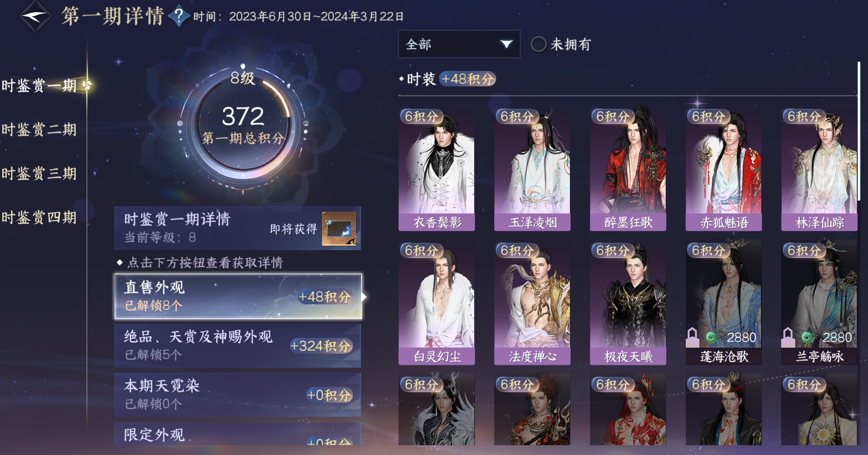The height and width of the screenshot is (455, 868).
Task: Select 时鉴赏四期 tab
Action: click(x=39, y=217)
